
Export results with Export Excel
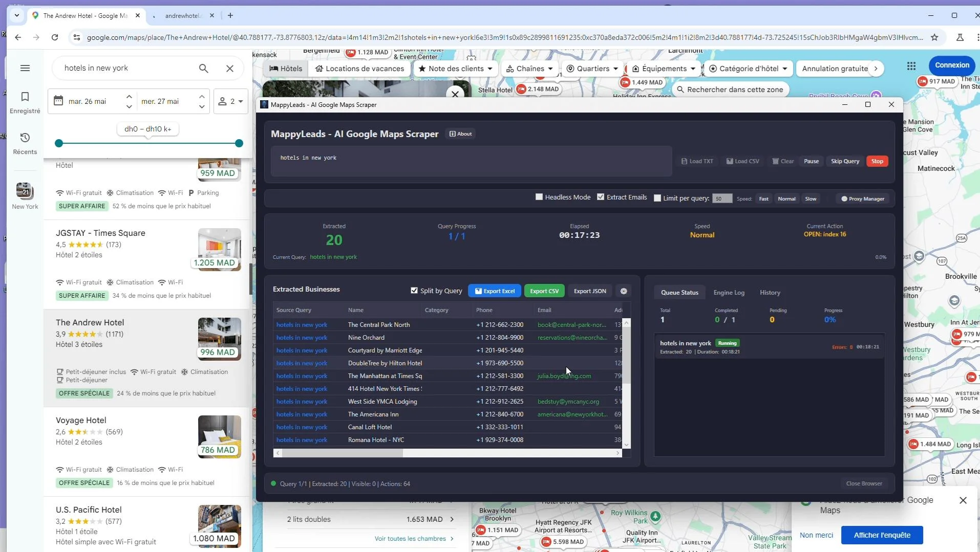(x=495, y=291)
